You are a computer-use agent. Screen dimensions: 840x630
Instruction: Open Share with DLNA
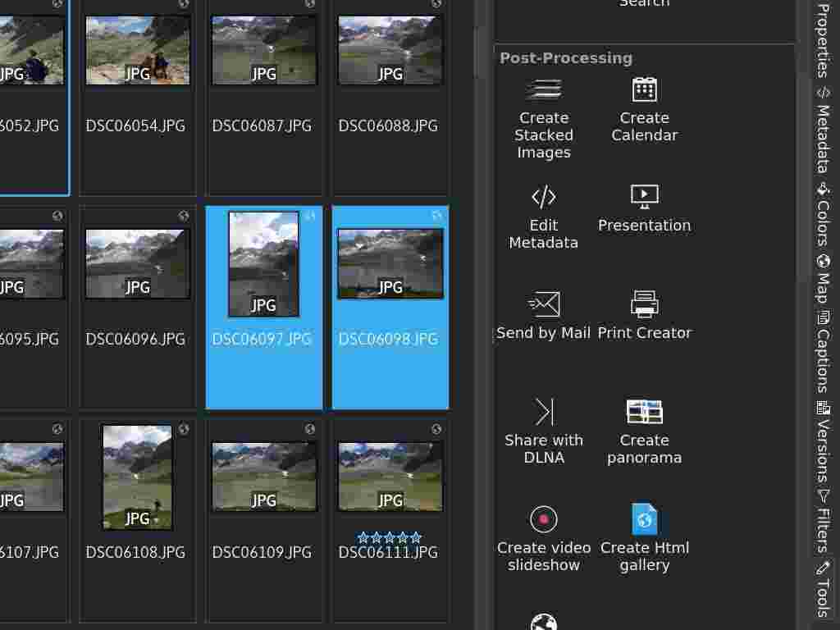pos(544,427)
